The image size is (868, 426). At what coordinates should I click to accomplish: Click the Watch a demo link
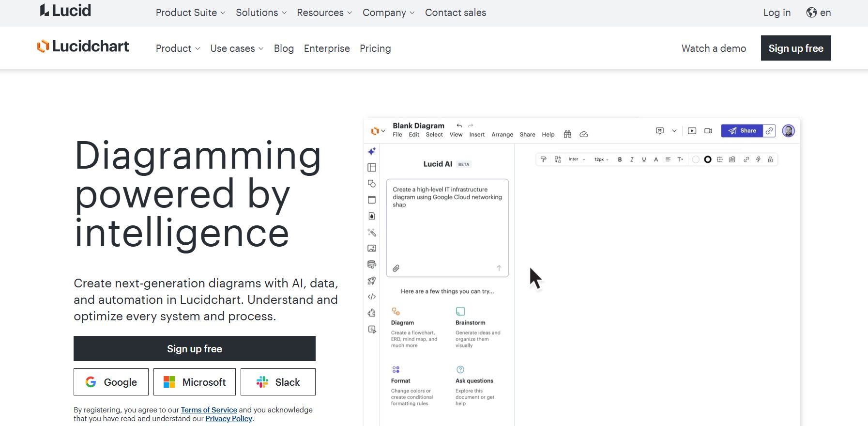tap(714, 48)
